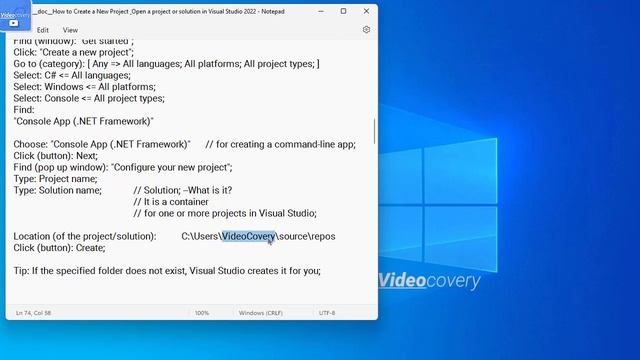The image size is (640, 360).
Task: Click line 'Select: Console <= All project types;'
Action: tap(89, 98)
